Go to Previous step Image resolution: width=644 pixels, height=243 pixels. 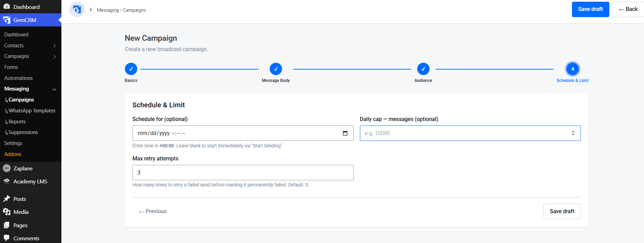pyautogui.click(x=153, y=211)
